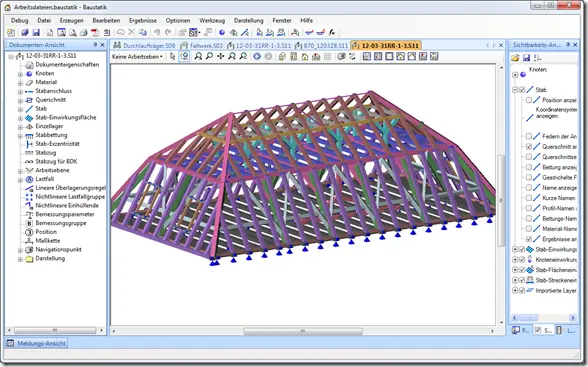588x367 pixels.
Task: Collapse the Stab group in Sichtbarkeits panel
Action: 515,90
